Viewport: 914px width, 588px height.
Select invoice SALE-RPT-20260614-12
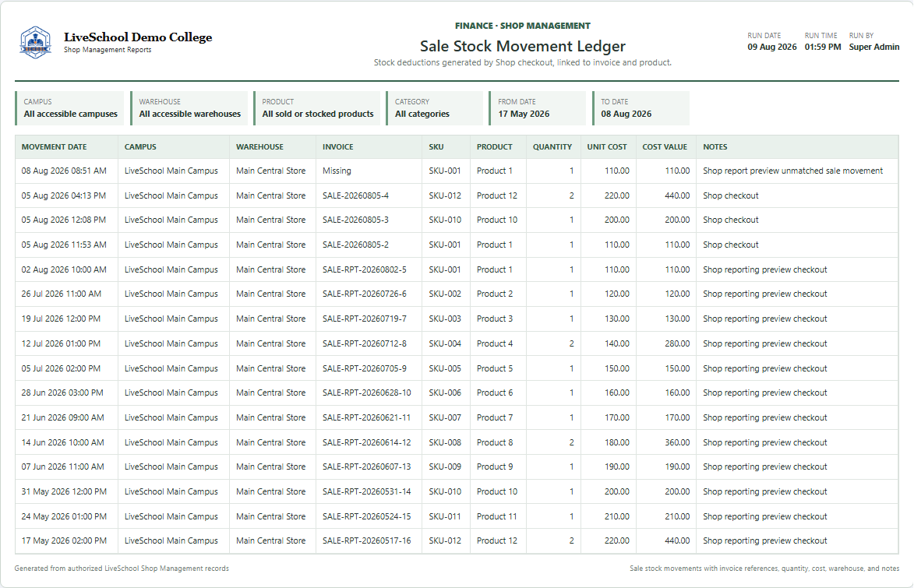tap(367, 442)
